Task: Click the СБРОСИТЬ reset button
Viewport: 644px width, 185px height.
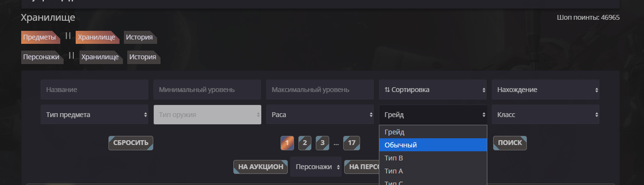Action: (131, 143)
